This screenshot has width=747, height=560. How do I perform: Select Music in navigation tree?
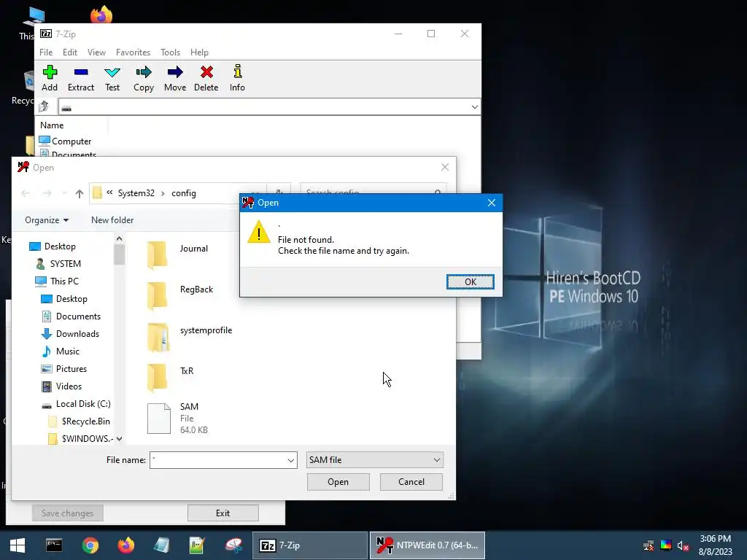(x=61, y=351)
